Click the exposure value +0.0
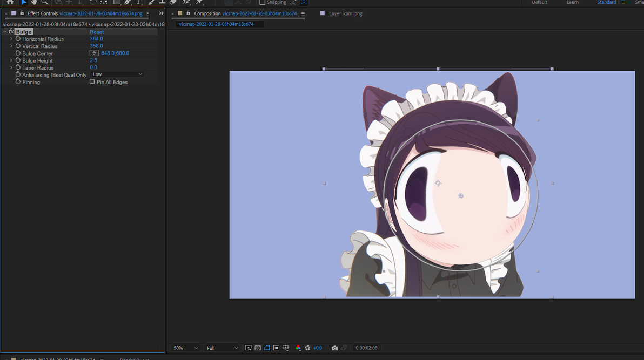Screen dimensions: 644x360 (318, 348)
